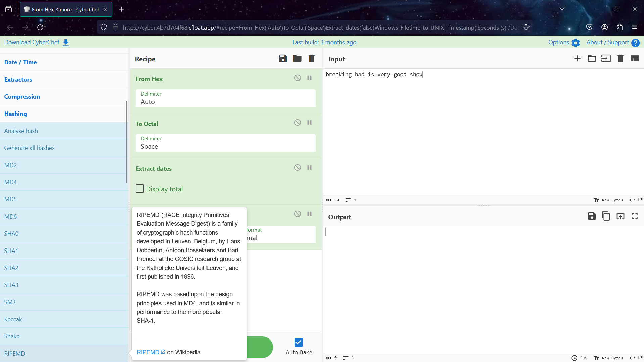
Task: Toggle the Auto Bake checkbox
Action: pos(298,342)
